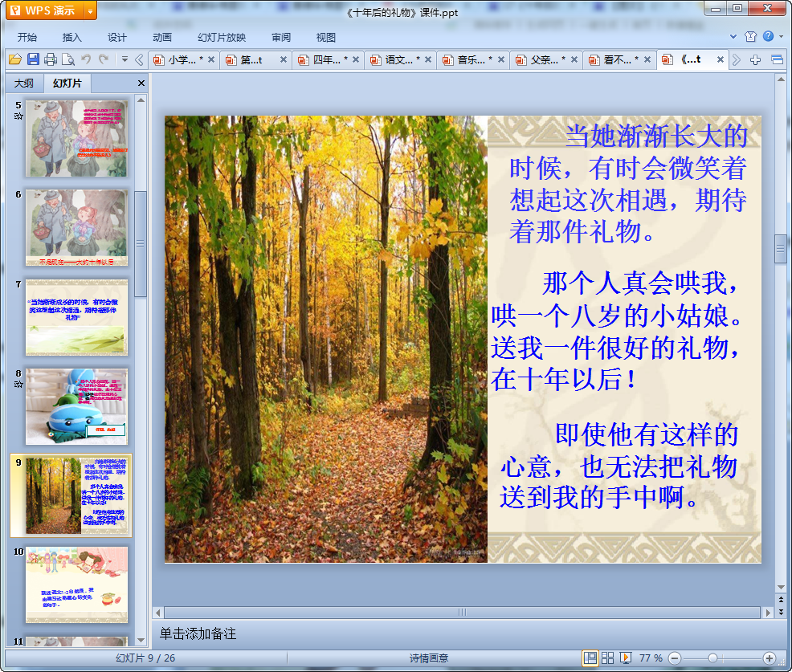Click the zoom slider handle
Image resolution: width=792 pixels, height=672 pixels.
point(712,658)
